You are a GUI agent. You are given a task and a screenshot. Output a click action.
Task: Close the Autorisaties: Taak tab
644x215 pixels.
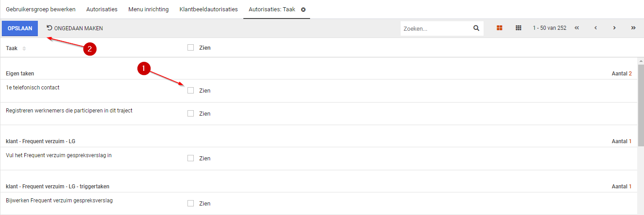(x=303, y=9)
